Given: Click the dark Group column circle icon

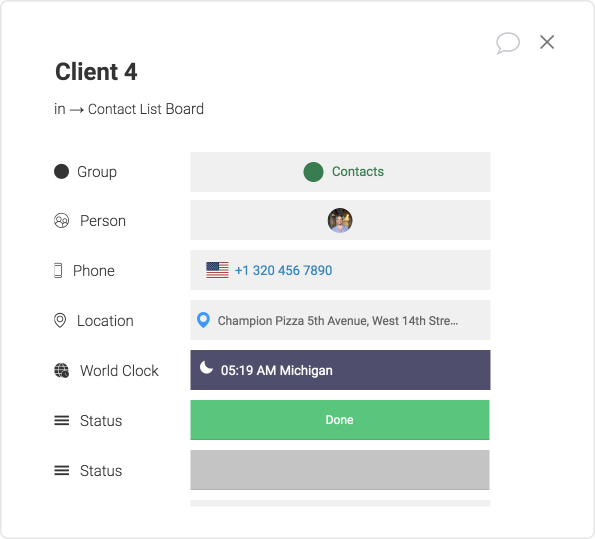Looking at the screenshot, I should 61,172.
